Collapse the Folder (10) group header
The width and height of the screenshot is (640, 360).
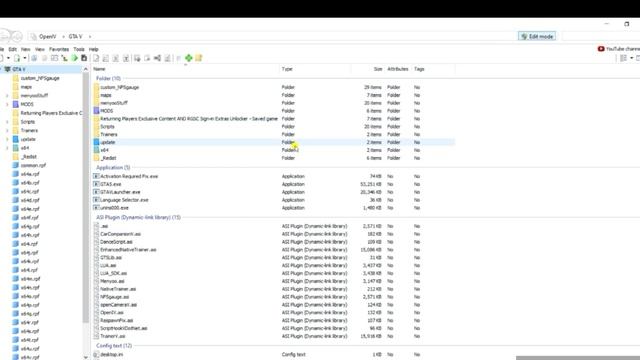pos(108,78)
